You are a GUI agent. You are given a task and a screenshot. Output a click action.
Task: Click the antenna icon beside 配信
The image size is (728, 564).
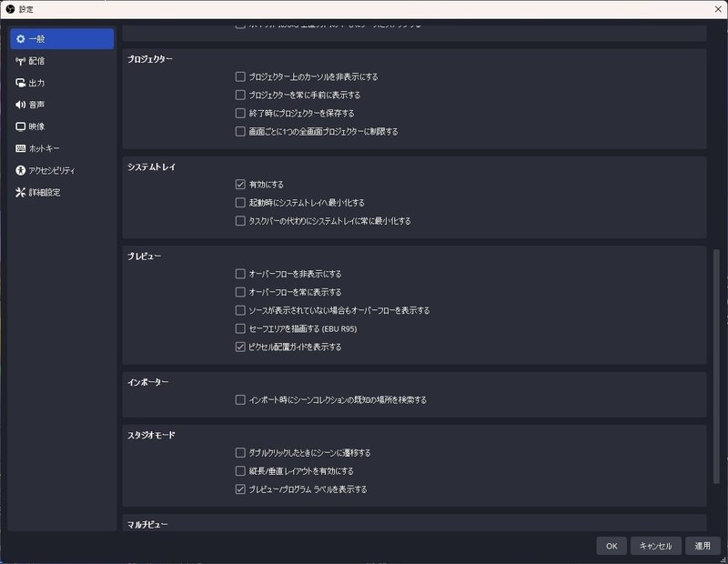[x=20, y=61]
